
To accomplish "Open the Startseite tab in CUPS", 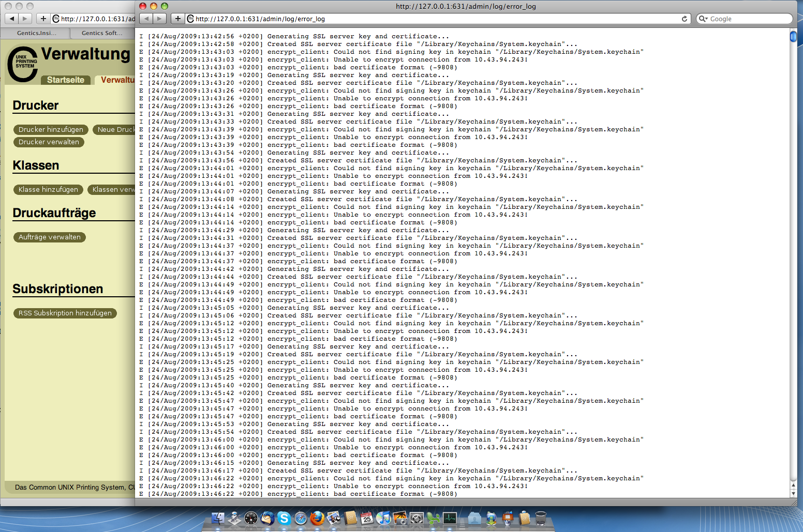I will pos(66,80).
